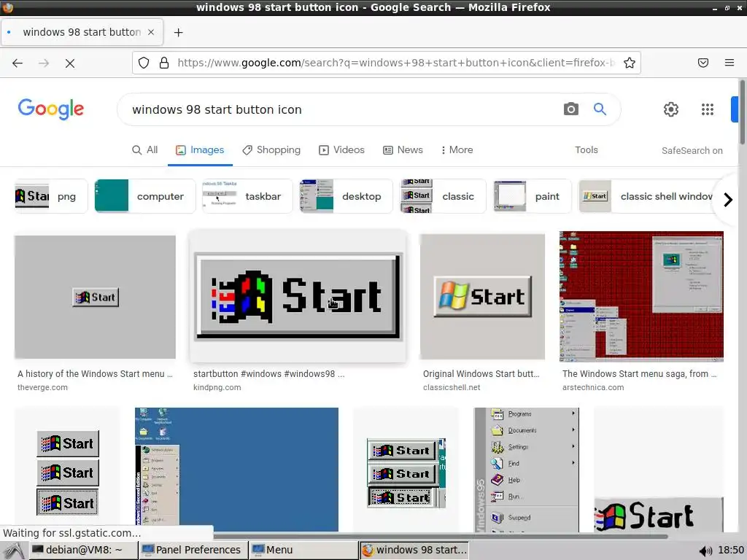This screenshot has width=747, height=560.
Task: Click the 18:50 clock
Action: [731, 550]
